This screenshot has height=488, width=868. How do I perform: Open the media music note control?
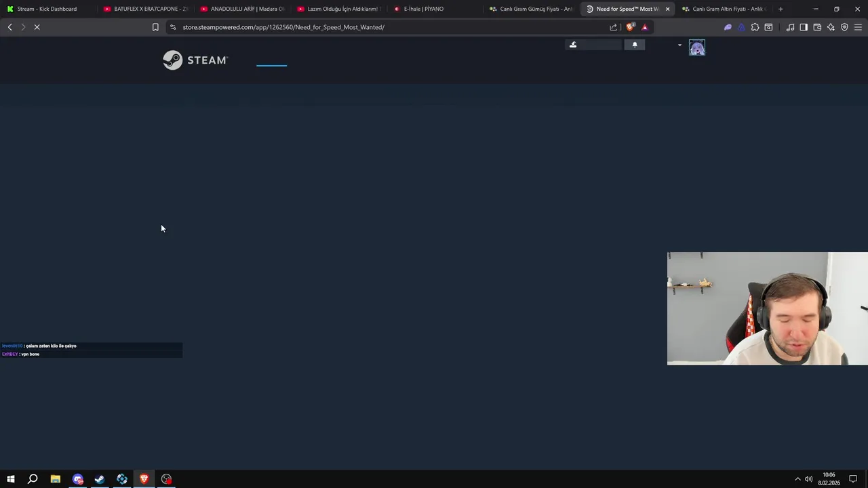coord(790,27)
